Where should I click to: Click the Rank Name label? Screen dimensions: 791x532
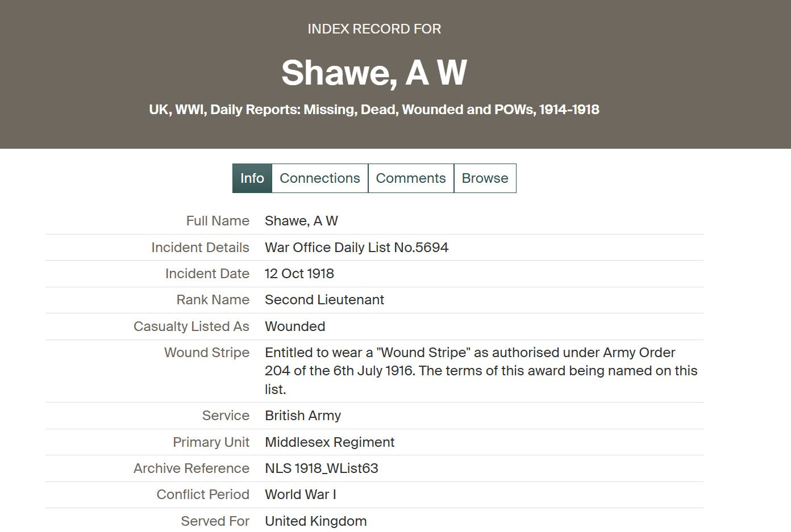point(213,300)
